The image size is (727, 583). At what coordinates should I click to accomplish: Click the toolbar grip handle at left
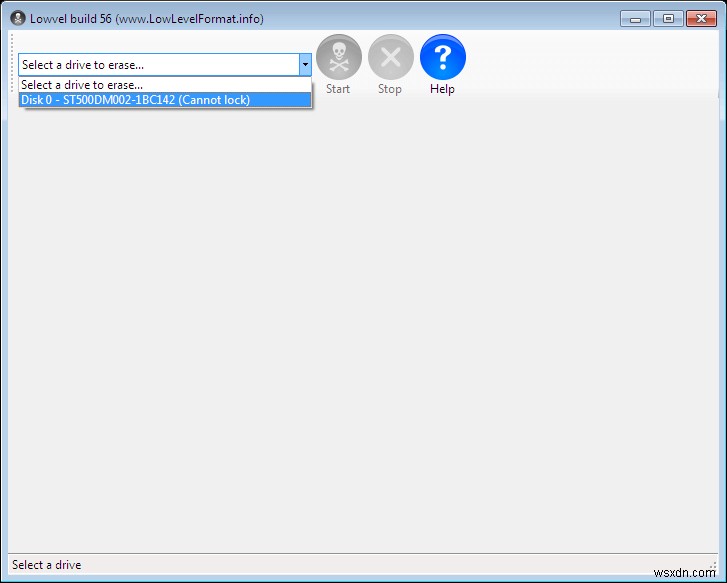pyautogui.click(x=12, y=63)
